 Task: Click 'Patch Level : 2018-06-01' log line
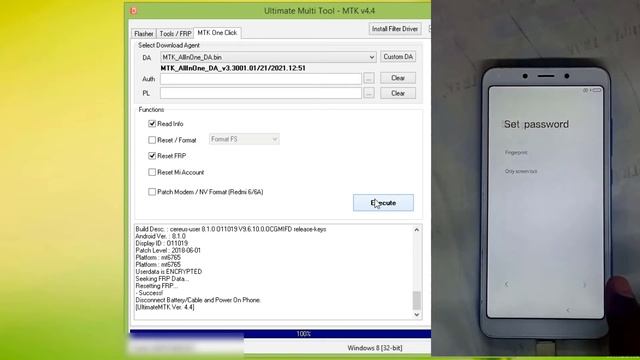pyautogui.click(x=168, y=250)
